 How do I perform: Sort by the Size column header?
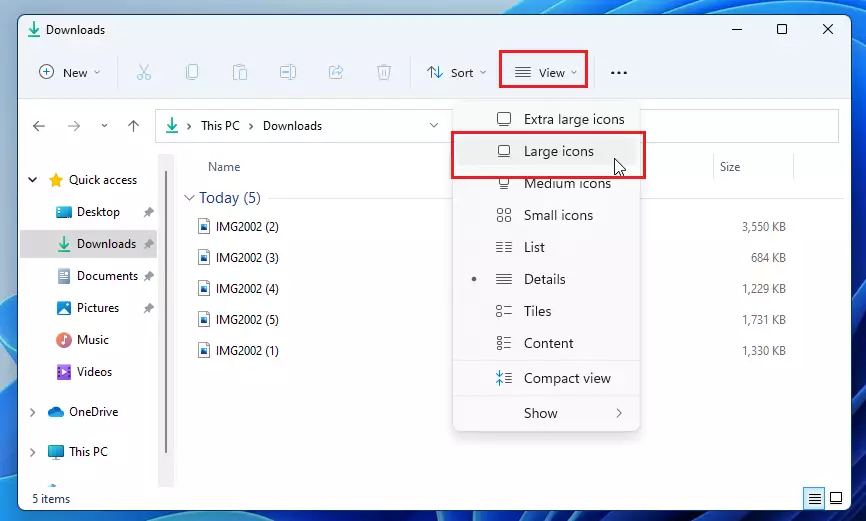[x=730, y=167]
